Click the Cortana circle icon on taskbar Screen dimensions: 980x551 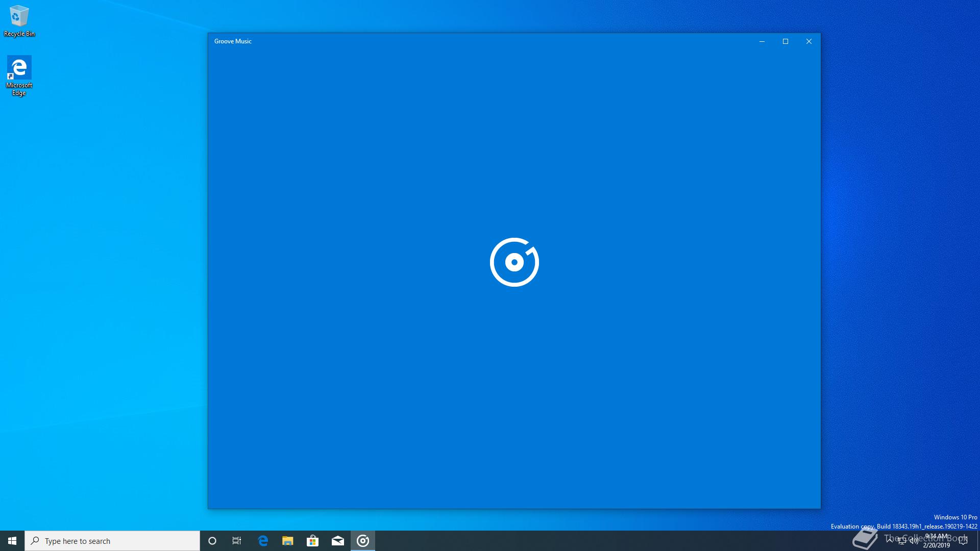click(x=212, y=541)
